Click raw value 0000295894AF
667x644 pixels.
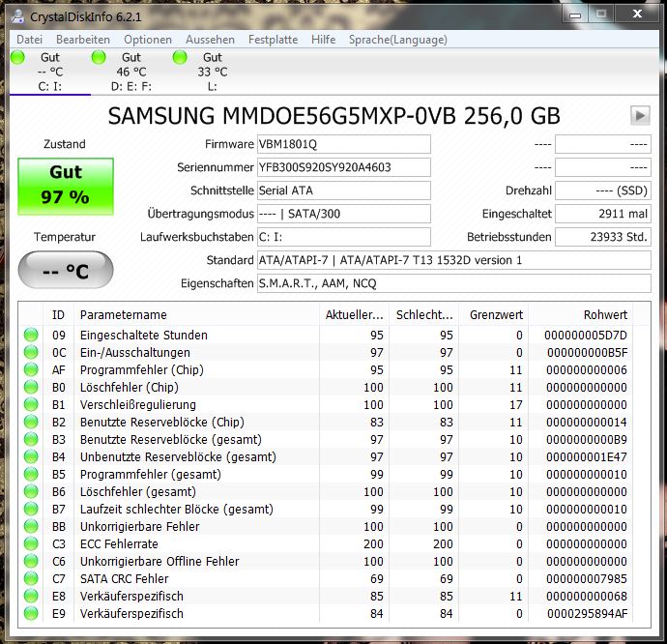tap(587, 614)
